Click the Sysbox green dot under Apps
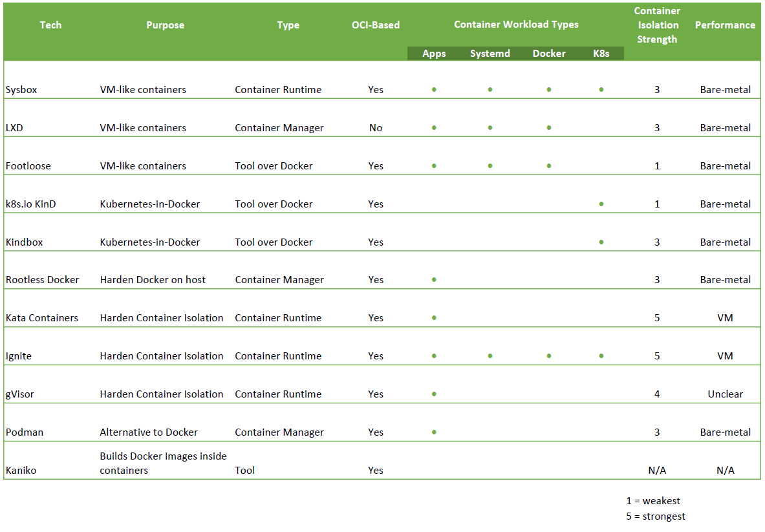 tap(434, 89)
